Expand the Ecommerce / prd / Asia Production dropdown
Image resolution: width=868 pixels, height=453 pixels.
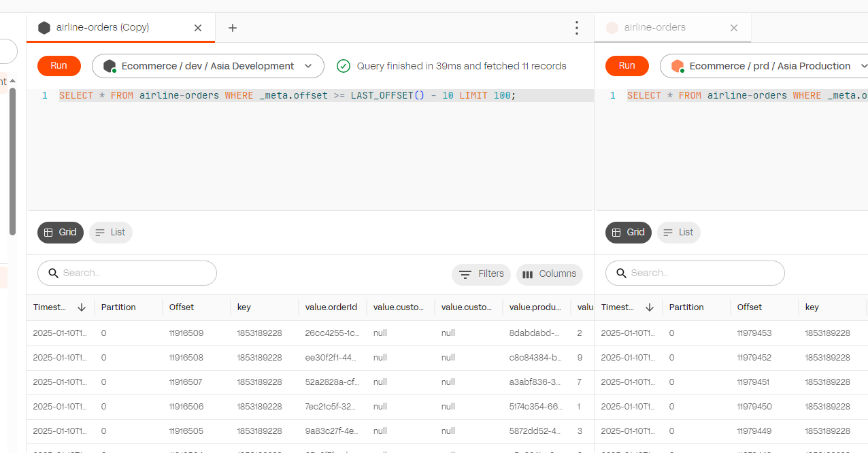coord(863,66)
